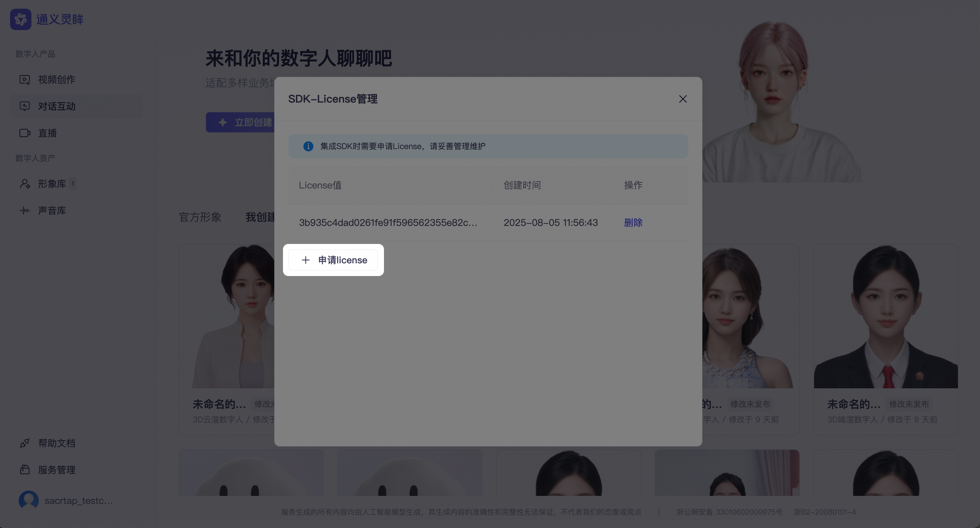This screenshot has width=980, height=528.
Task: Close the SDK-License管理 dialog
Action: 683,99
